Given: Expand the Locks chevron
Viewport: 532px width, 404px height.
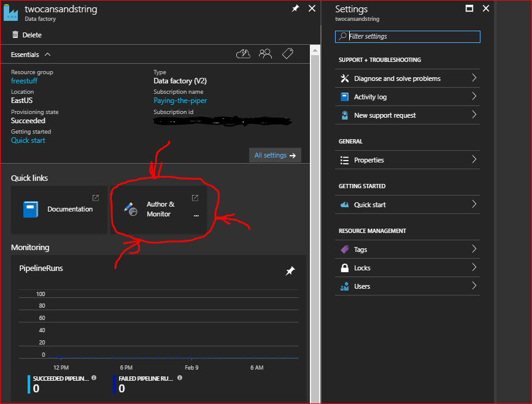Looking at the screenshot, I should pos(474,267).
